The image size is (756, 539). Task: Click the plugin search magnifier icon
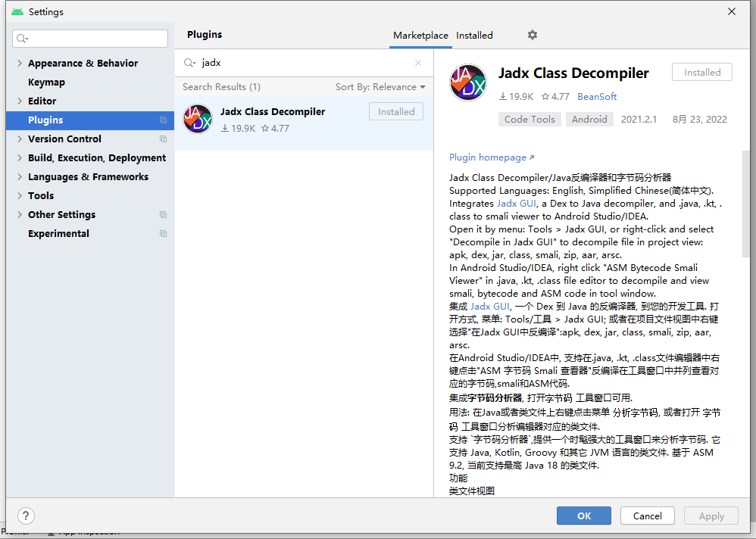coord(189,63)
